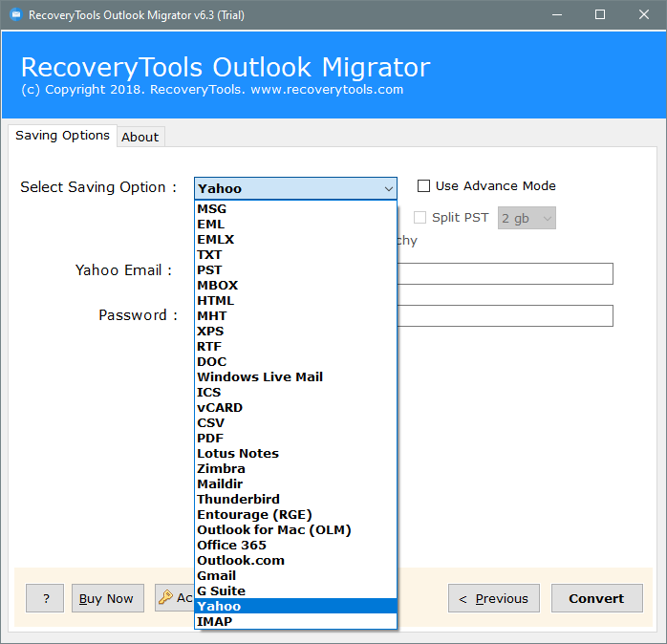Switch to the Saving Options tab
The image size is (667, 644).
(62, 136)
